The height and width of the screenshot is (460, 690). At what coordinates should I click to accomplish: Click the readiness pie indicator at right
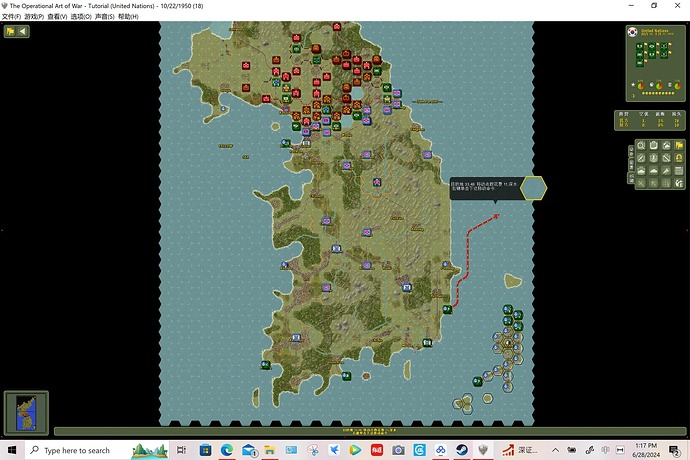677,85
